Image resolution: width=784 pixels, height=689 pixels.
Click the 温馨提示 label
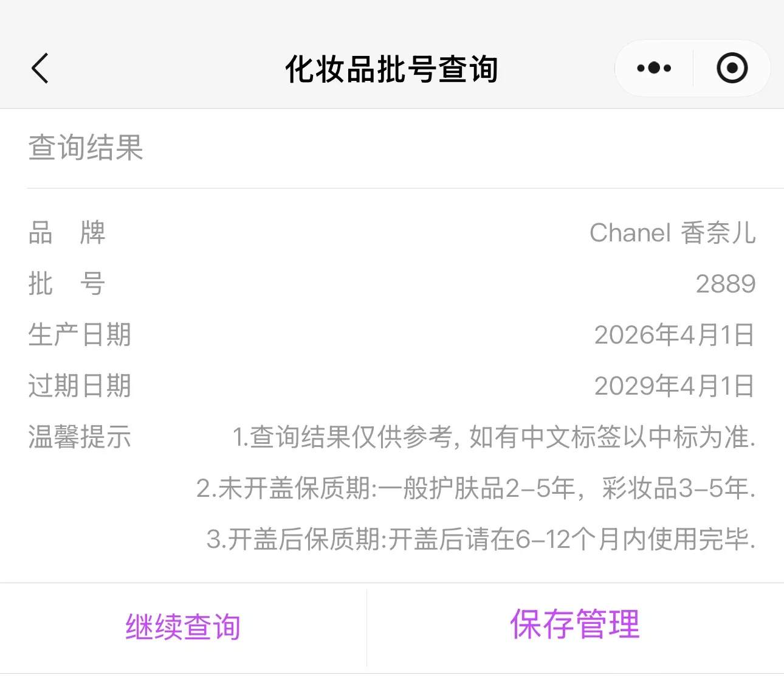click(80, 437)
